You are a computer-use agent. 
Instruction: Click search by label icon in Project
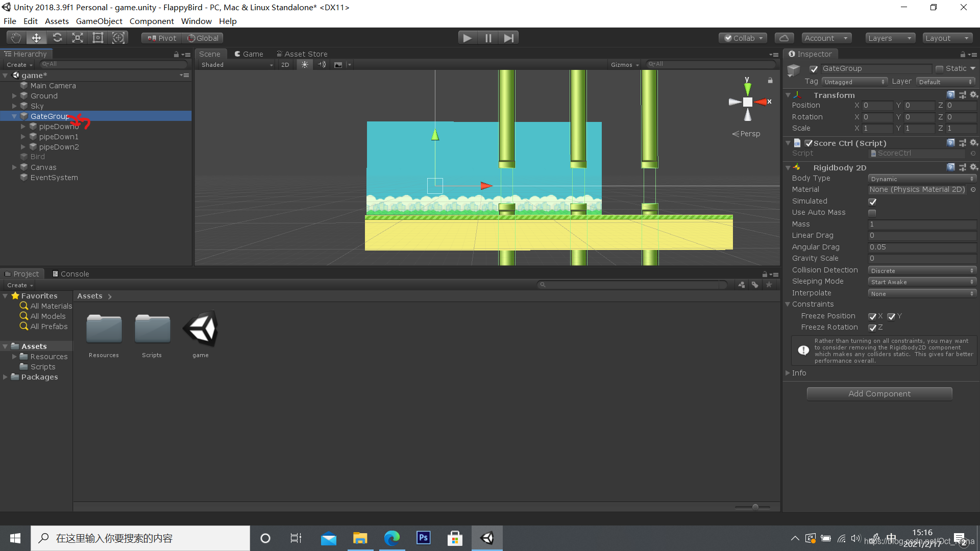(755, 285)
